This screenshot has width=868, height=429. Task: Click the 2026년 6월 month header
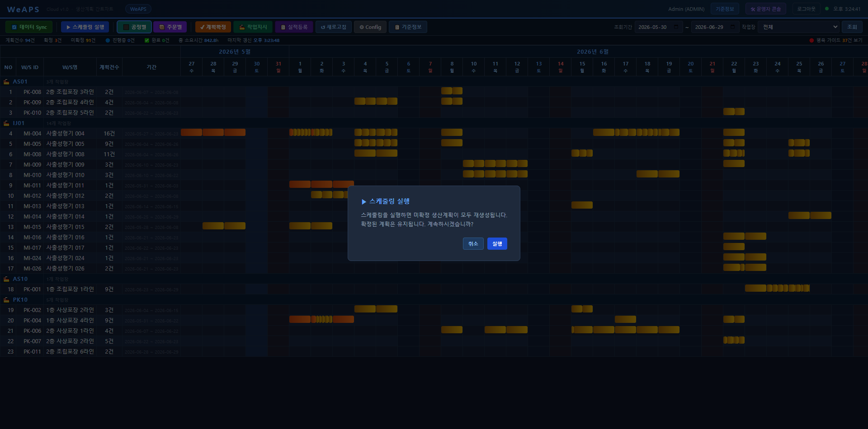[592, 52]
